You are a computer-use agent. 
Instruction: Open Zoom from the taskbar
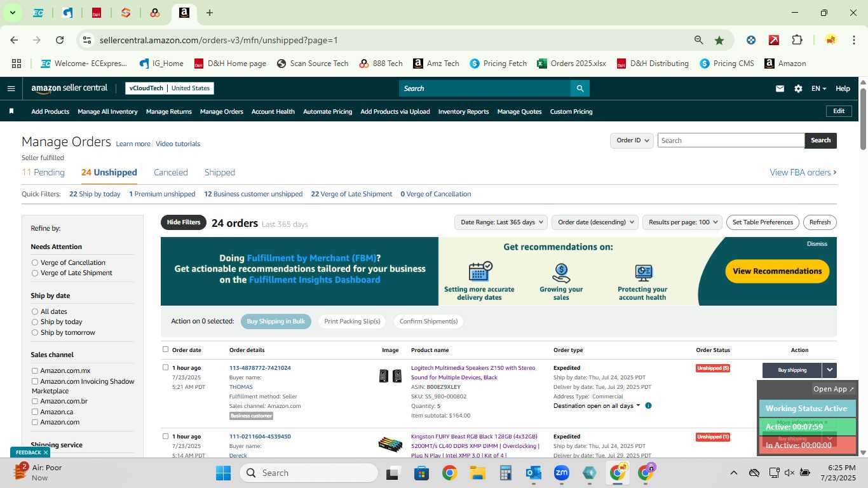coord(562,473)
